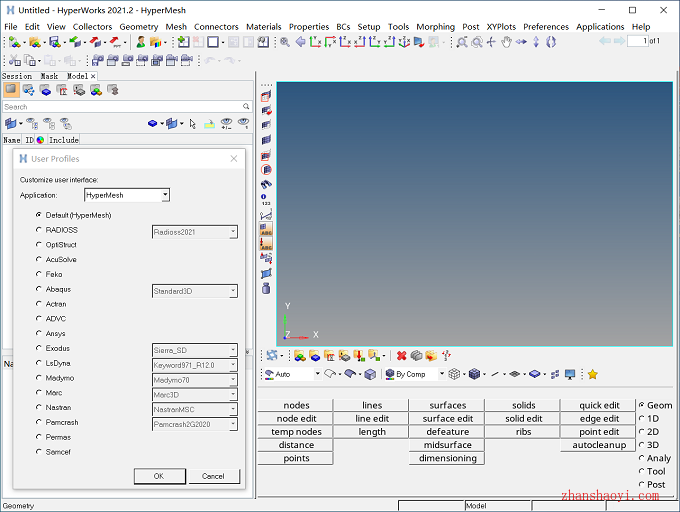Click OK in User Profiles dialog
The height and width of the screenshot is (512, 680).
159,476
